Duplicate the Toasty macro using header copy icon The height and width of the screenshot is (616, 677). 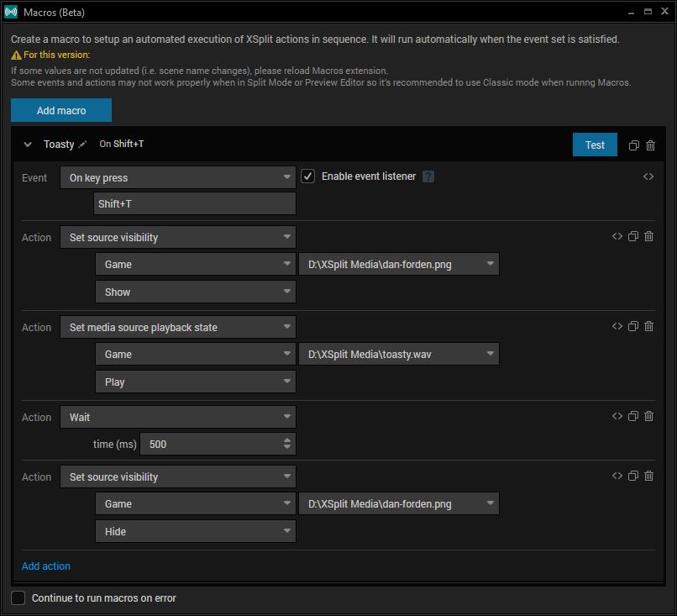click(634, 145)
